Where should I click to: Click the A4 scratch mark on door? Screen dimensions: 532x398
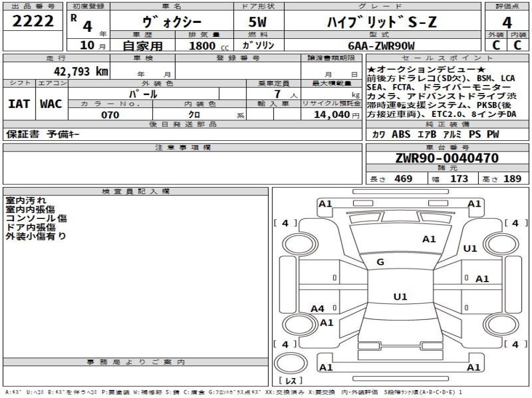click(318, 308)
